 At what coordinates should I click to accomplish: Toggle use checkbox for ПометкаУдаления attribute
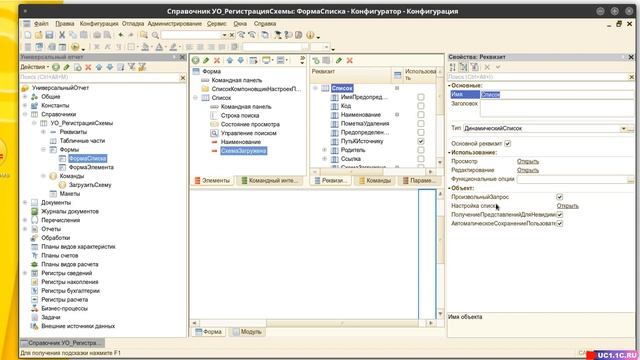coord(421,123)
